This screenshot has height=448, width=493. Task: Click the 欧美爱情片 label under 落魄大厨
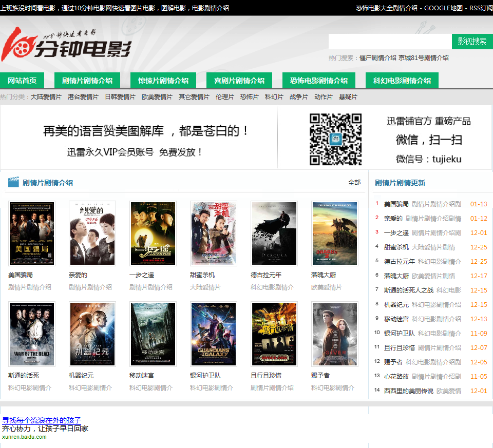(x=327, y=287)
